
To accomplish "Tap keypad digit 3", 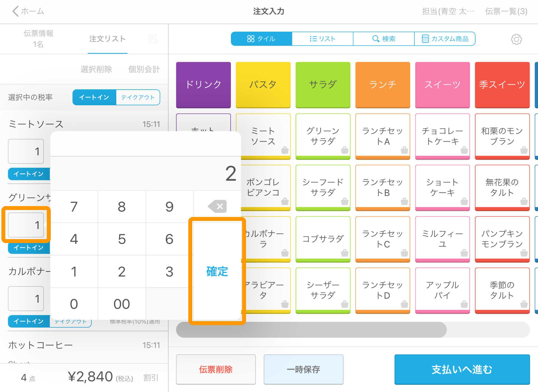I will (x=170, y=271).
